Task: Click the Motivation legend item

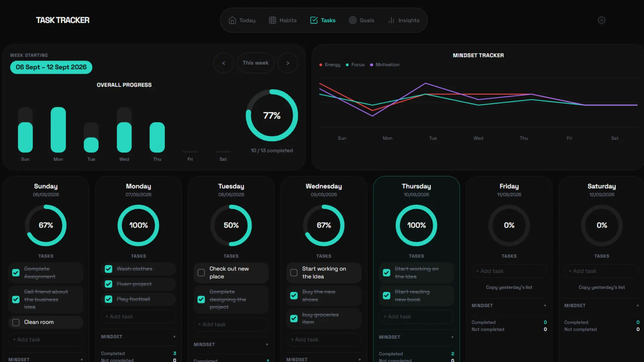Action: (x=385, y=65)
